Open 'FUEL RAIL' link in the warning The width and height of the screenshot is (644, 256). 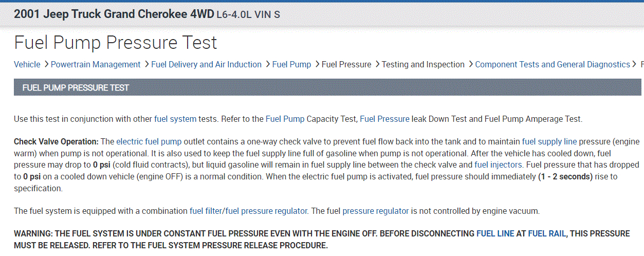tap(547, 233)
